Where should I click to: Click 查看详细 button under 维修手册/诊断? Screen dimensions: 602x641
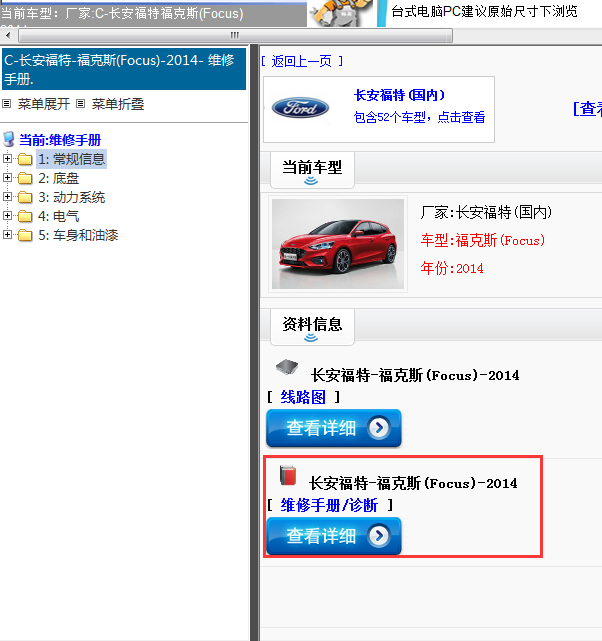click(x=333, y=536)
